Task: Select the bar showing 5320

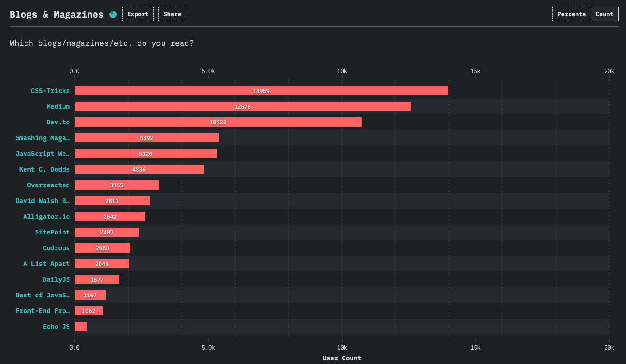Action: 145,154
